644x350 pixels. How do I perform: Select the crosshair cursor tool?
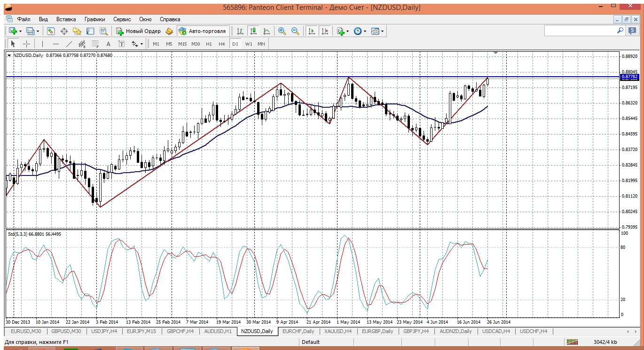pos(27,44)
